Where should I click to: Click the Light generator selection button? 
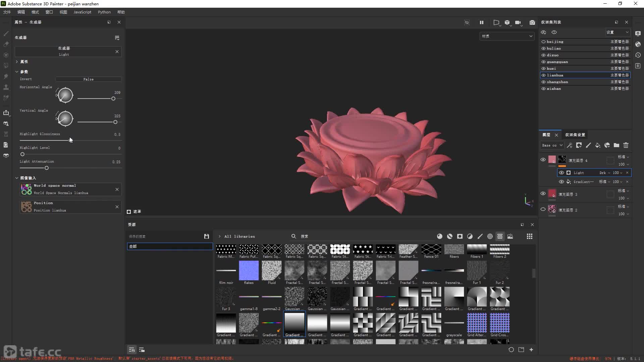coord(64,51)
